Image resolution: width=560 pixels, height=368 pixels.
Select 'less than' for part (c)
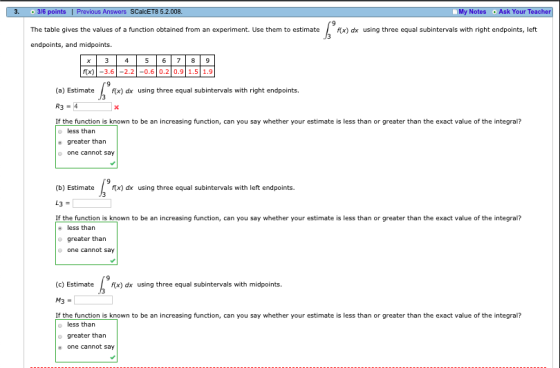[60, 325]
